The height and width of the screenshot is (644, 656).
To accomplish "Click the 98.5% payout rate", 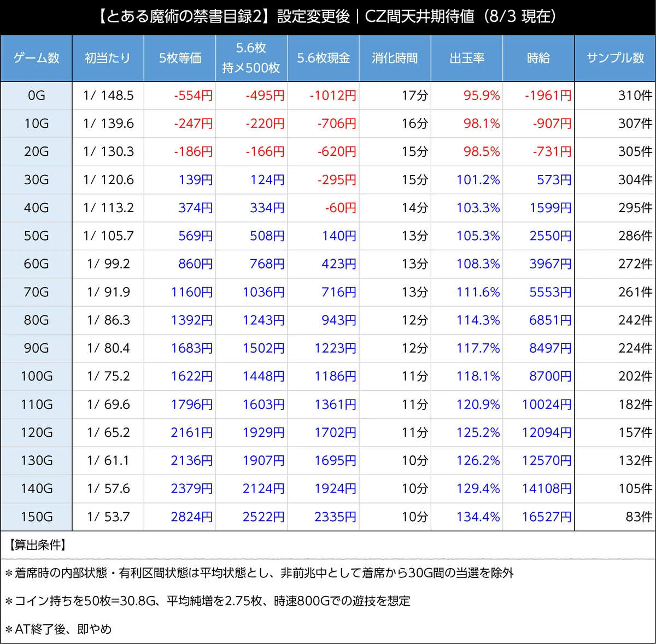I will (x=482, y=151).
